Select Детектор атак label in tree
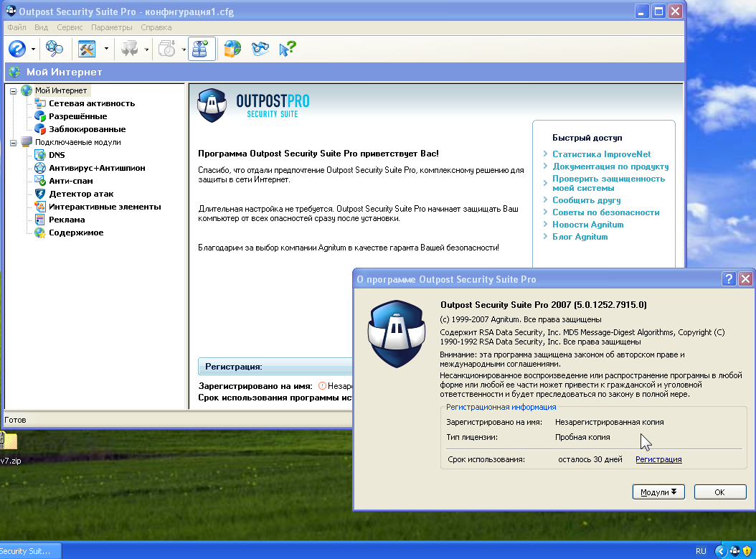The width and height of the screenshot is (756, 559). click(x=81, y=194)
